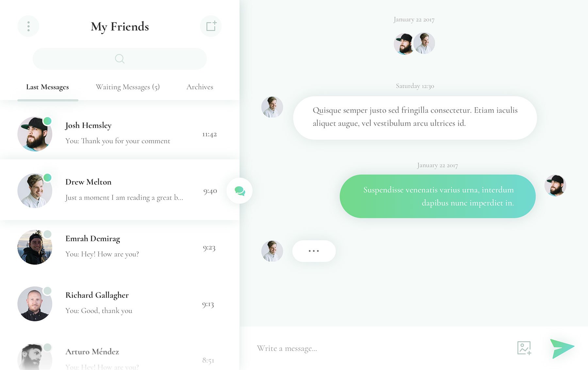Open the Archives tab
Viewport: 588px width, 370px height.
tap(200, 87)
